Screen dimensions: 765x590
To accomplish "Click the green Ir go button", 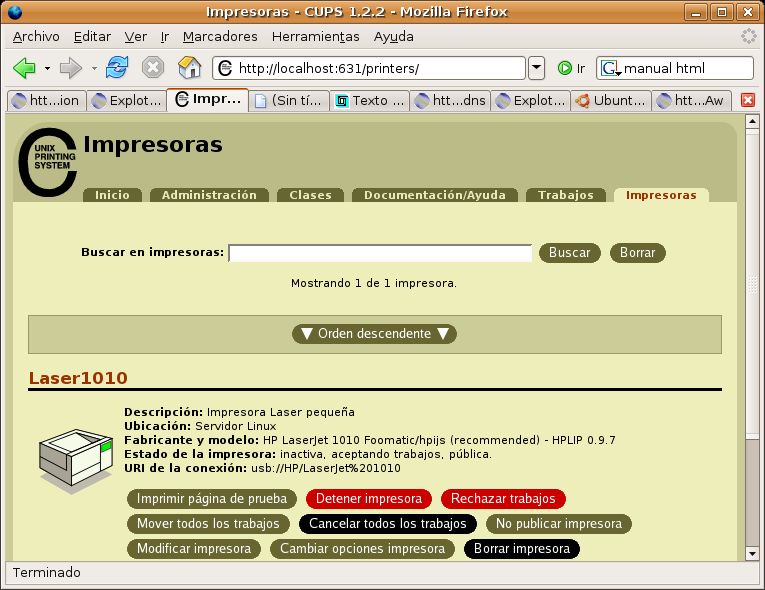I will [571, 68].
